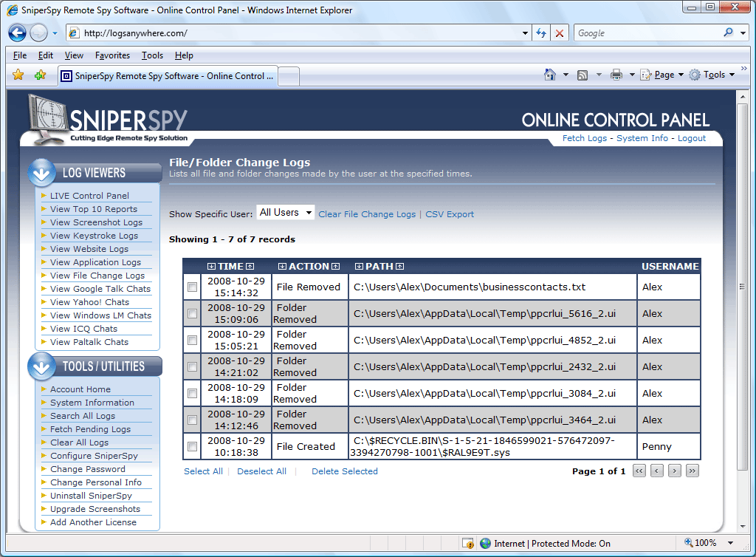Go to first page button

(639, 471)
